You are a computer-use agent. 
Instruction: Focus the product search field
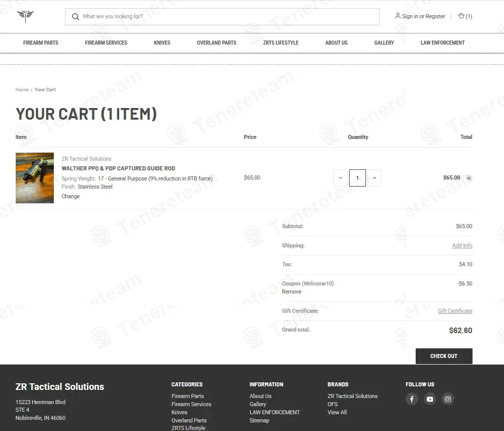coord(228,17)
